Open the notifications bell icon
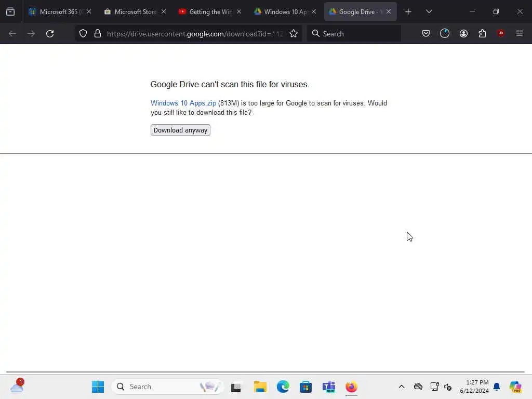532x399 pixels. [x=497, y=387]
